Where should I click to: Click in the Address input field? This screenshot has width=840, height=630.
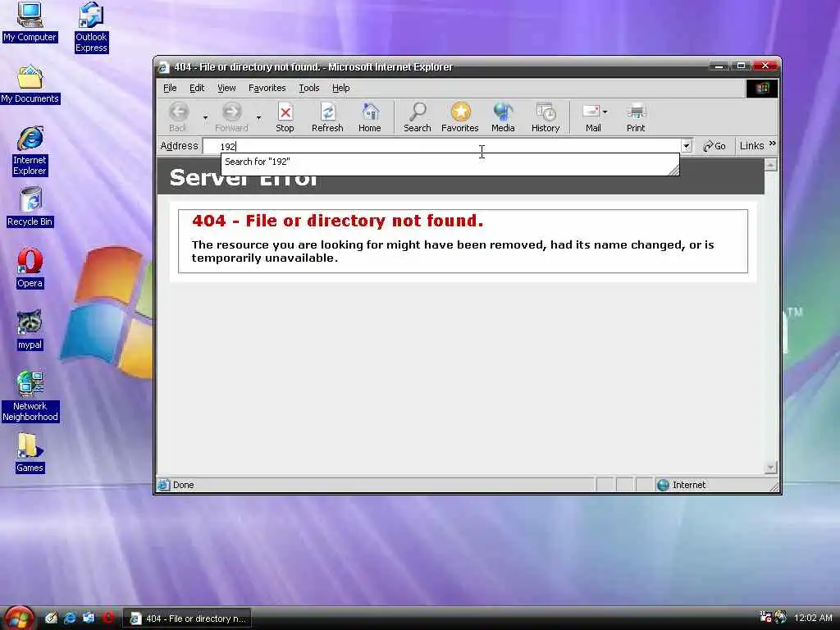[x=442, y=146]
